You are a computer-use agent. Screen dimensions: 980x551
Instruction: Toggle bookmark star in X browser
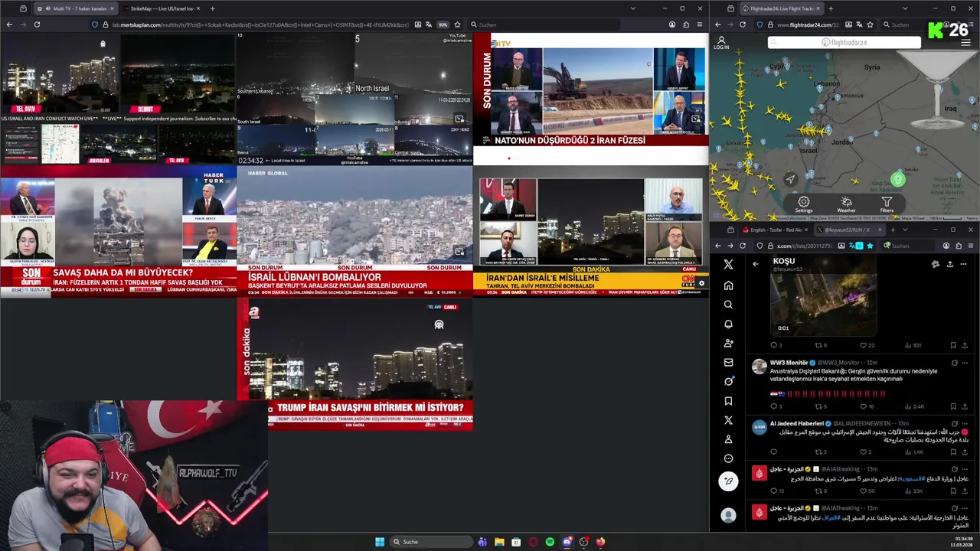[870, 246]
